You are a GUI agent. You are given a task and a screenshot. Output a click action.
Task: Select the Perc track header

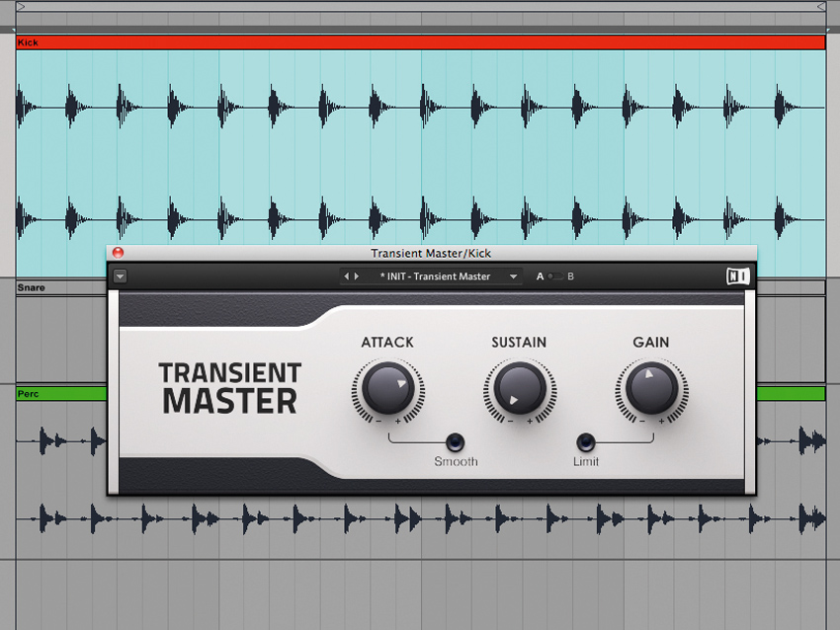point(61,394)
